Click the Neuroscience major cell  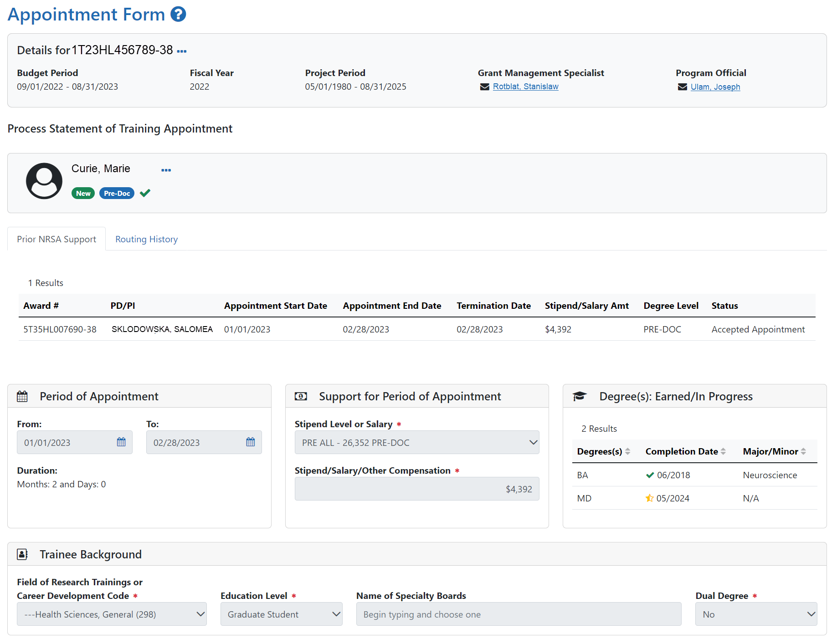click(x=770, y=475)
